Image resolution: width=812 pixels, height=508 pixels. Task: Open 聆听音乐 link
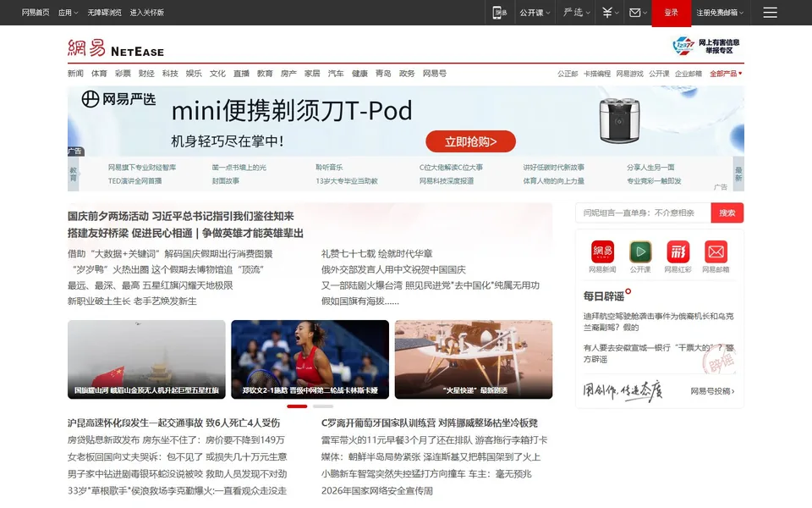click(329, 168)
